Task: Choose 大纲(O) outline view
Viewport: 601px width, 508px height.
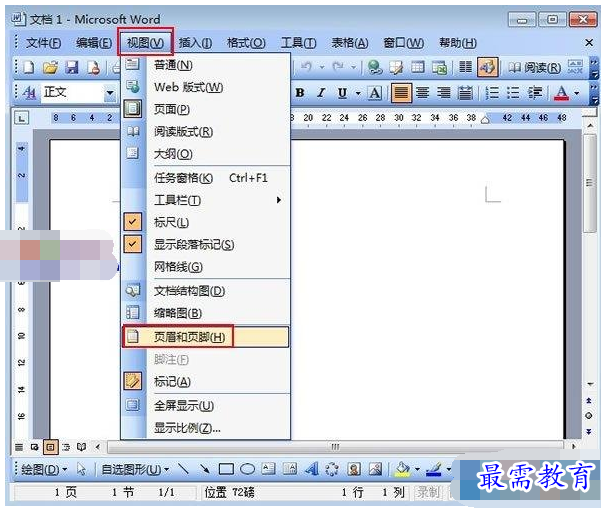Action: 205,154
